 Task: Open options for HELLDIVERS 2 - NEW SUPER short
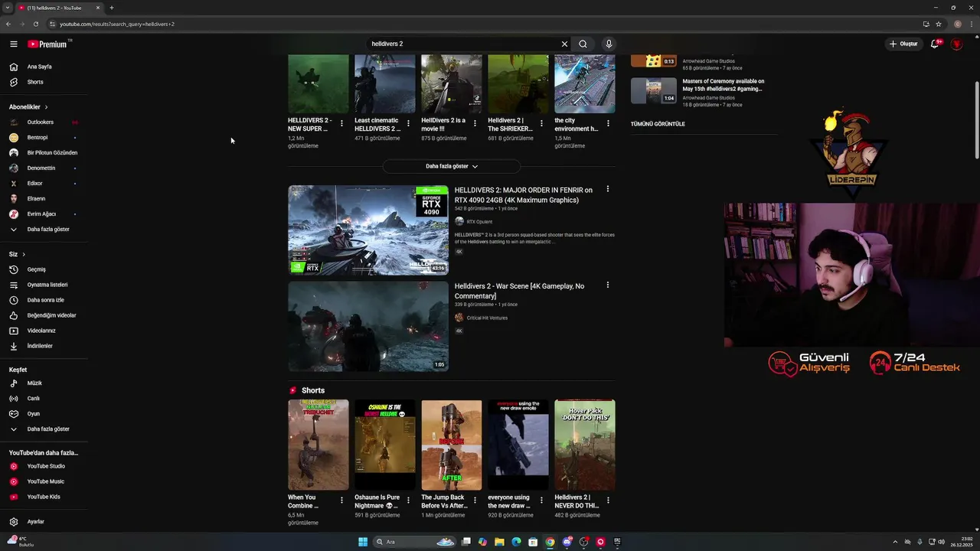(x=341, y=123)
